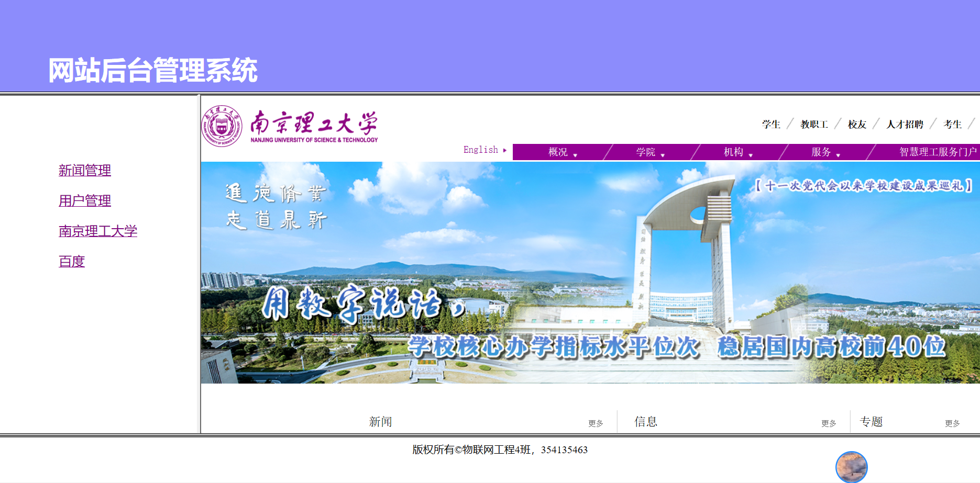Open the 南京理工大学 sidebar link
This screenshot has width=980, height=483.
[98, 231]
